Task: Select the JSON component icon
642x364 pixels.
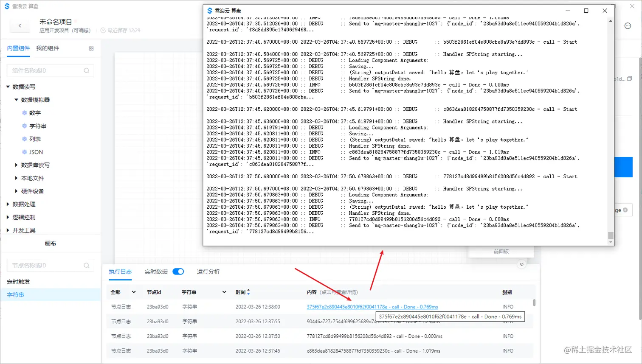Action: [x=25, y=152]
